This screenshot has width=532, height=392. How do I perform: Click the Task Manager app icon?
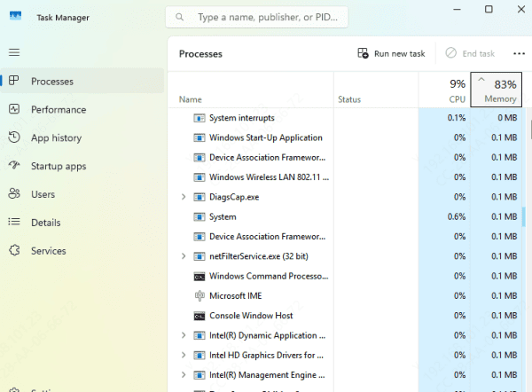tap(15, 16)
